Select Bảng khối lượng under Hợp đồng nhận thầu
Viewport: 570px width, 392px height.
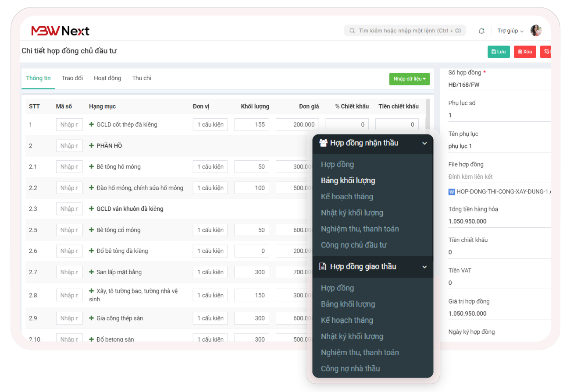point(348,180)
